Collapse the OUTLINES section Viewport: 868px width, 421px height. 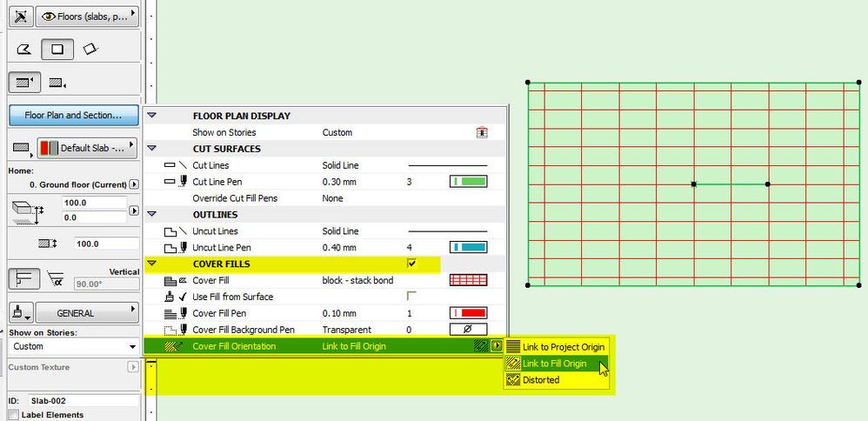pos(152,214)
